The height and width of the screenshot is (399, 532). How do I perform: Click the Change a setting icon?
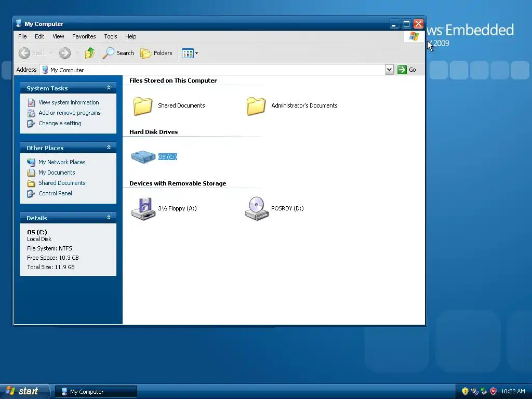(x=31, y=124)
